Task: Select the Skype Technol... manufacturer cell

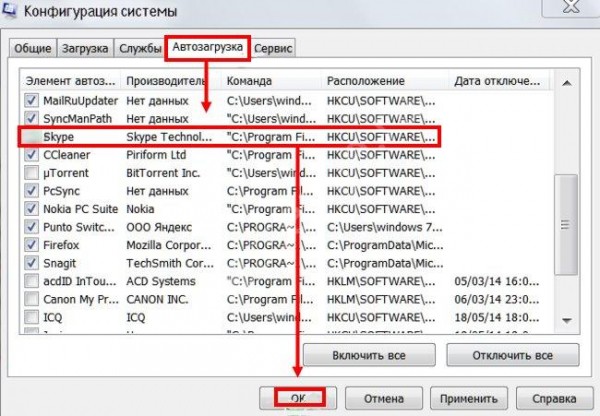Action: (169, 137)
